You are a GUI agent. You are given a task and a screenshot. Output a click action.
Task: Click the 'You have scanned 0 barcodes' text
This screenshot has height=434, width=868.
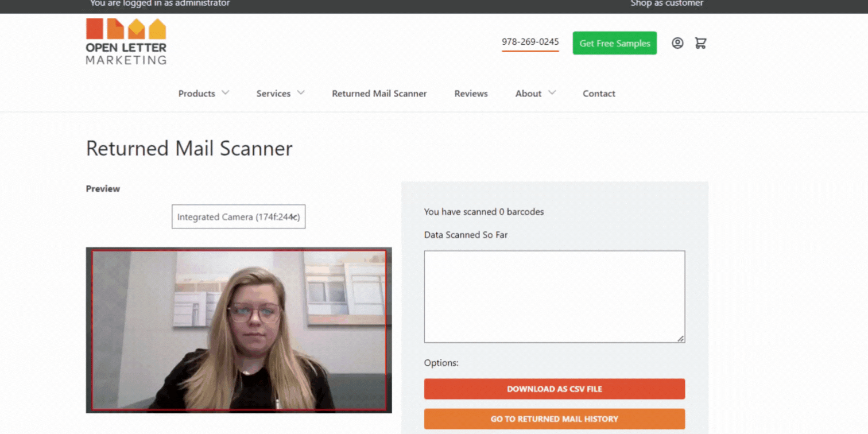pos(484,212)
